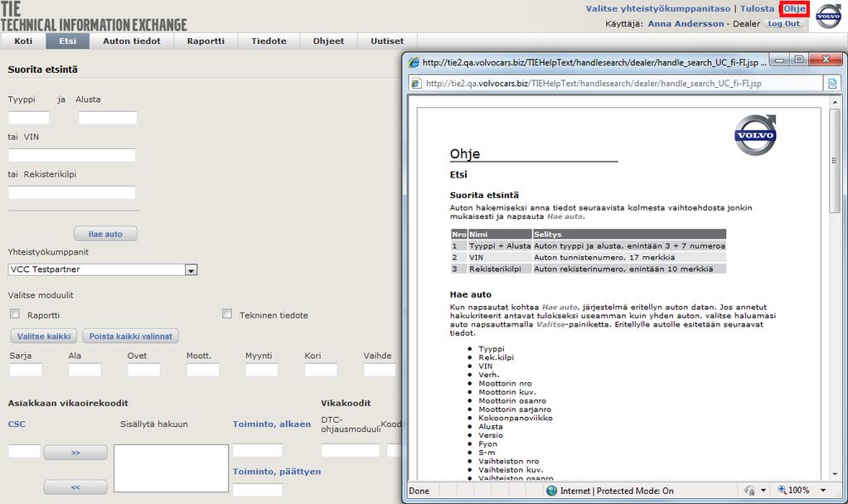Click Internet Explorer icon in popup title
Viewport: 848px width, 504px height.
(414, 62)
